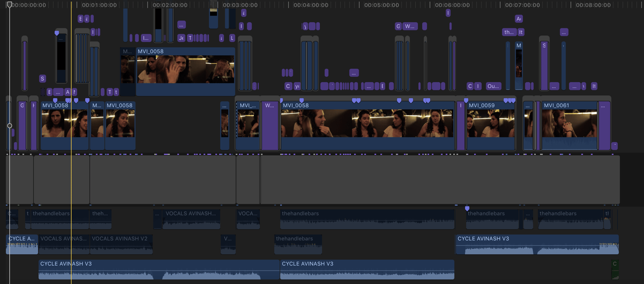Select CYCLE AVINASH V3 clip below VOCALS AVINASH V2
The height and width of the screenshot is (284, 644).
tap(159, 269)
